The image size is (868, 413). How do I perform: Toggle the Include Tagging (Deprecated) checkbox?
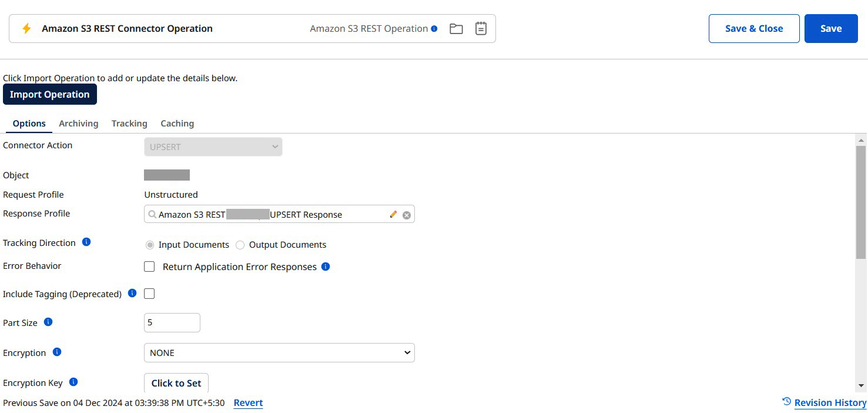[150, 294]
